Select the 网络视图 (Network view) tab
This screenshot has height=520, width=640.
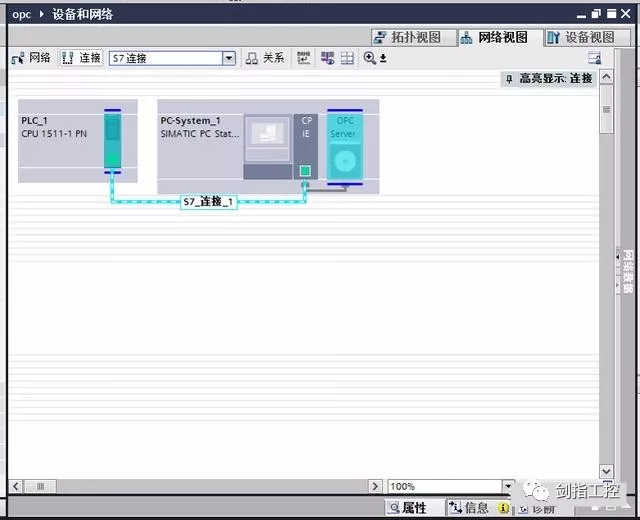(x=494, y=37)
